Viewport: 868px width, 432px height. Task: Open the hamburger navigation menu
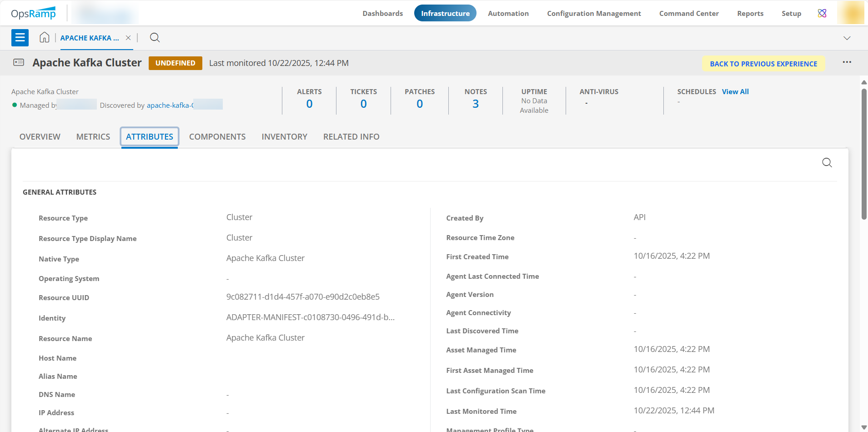tap(20, 38)
